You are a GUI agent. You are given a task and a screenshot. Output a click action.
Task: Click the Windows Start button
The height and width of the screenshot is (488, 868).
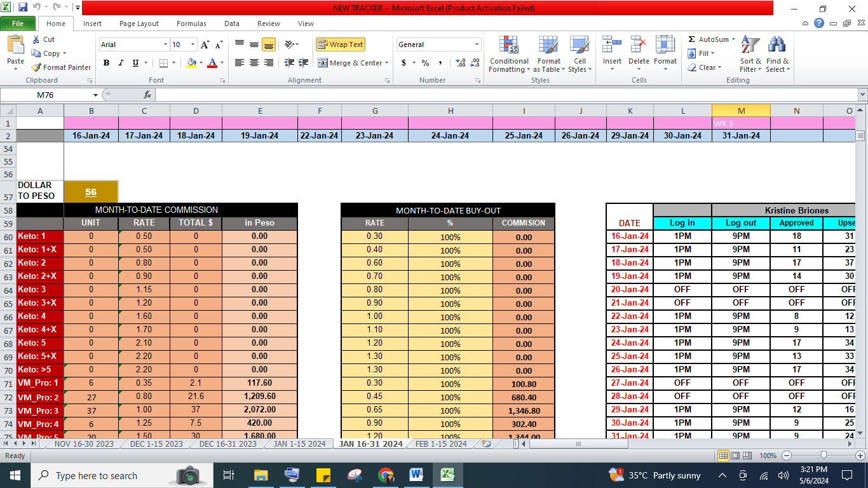[15, 475]
